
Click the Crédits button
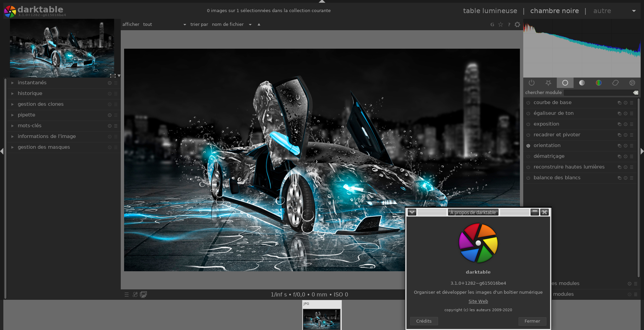(424, 321)
